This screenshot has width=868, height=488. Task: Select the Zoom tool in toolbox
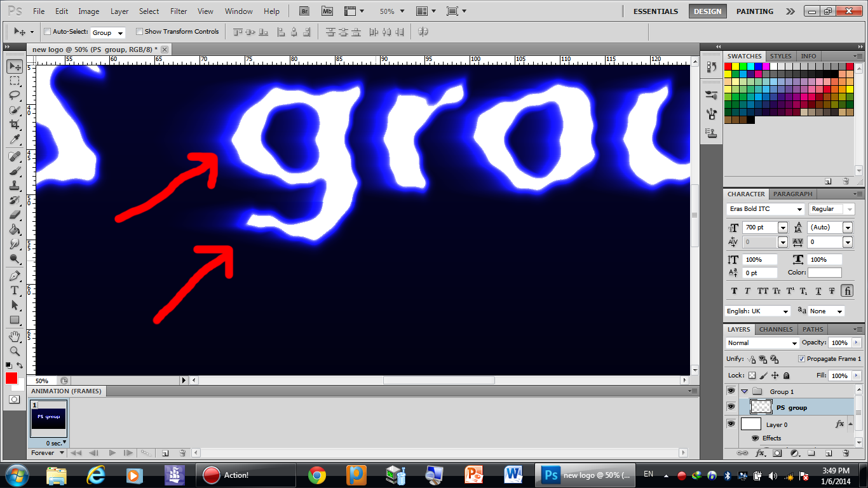click(15, 351)
